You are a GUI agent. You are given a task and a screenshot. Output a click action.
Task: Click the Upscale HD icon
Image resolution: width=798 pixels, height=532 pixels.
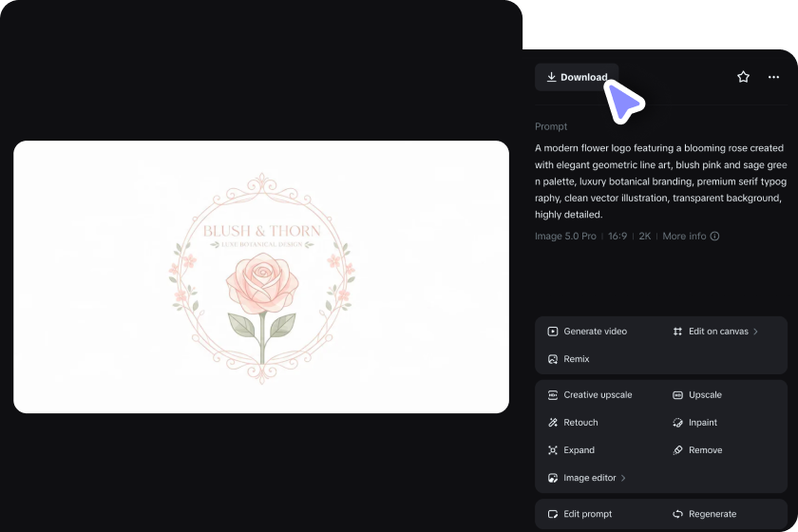coord(677,395)
